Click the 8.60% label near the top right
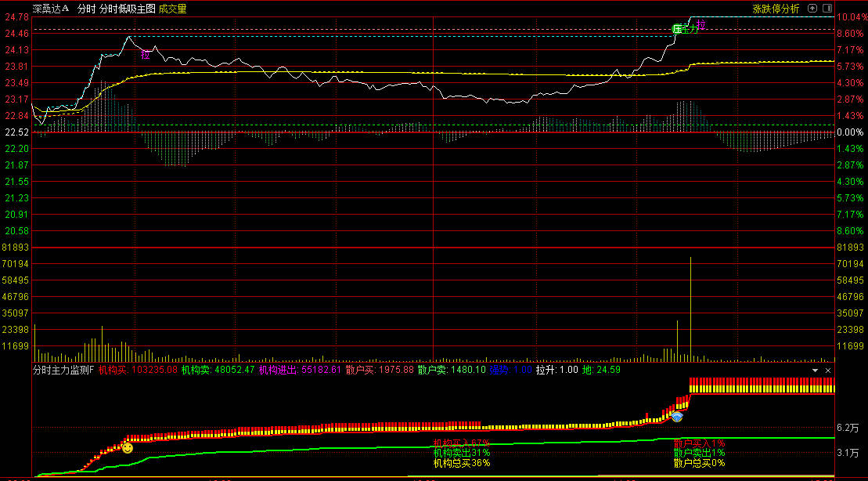868x481 pixels. pyautogui.click(x=850, y=33)
